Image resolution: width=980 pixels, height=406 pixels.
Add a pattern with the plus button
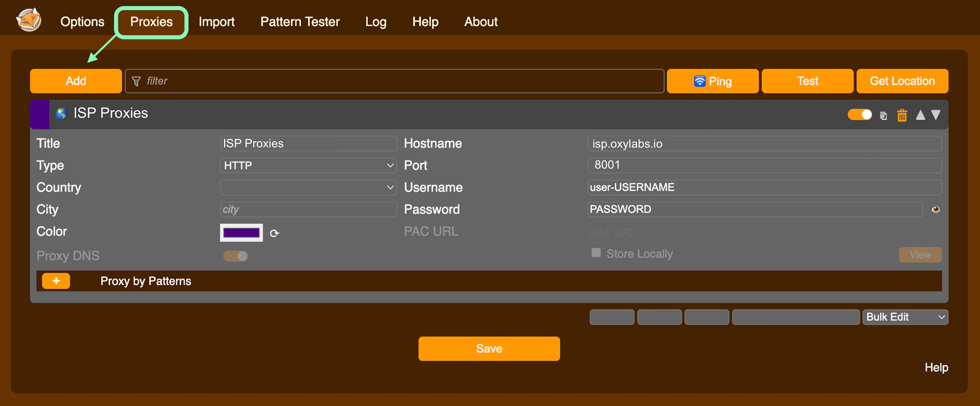pos(56,281)
